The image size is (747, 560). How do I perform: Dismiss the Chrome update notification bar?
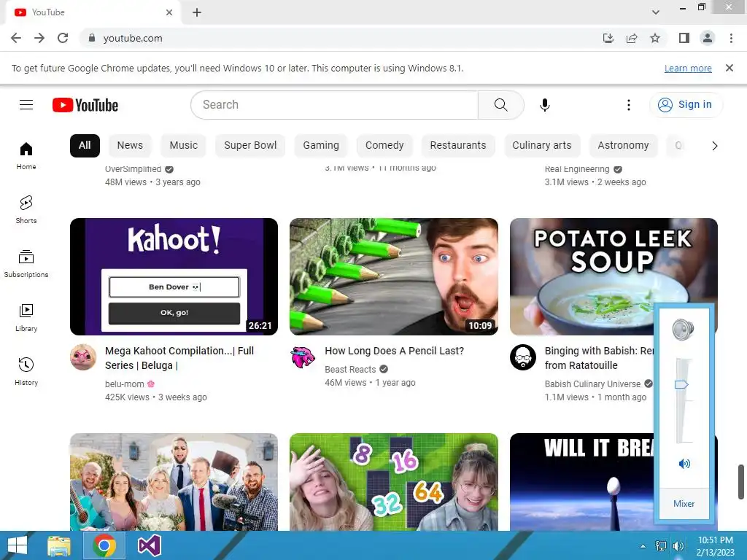[x=729, y=68]
